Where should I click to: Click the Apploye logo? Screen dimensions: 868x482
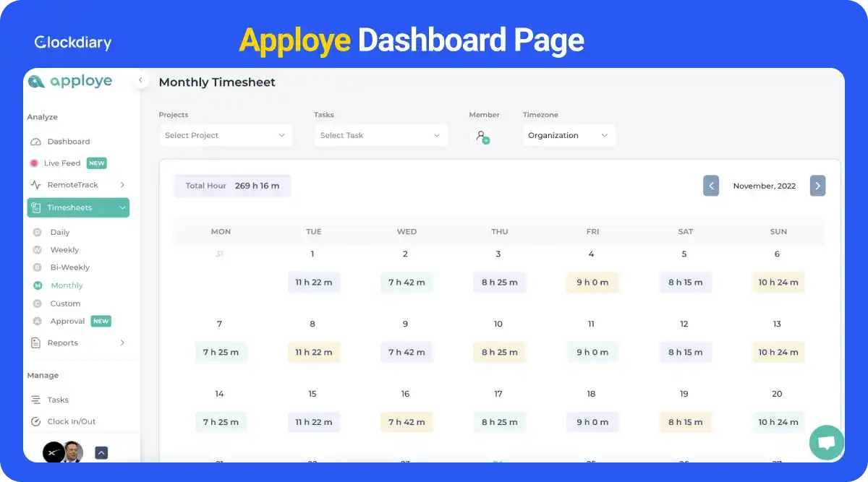(x=70, y=81)
